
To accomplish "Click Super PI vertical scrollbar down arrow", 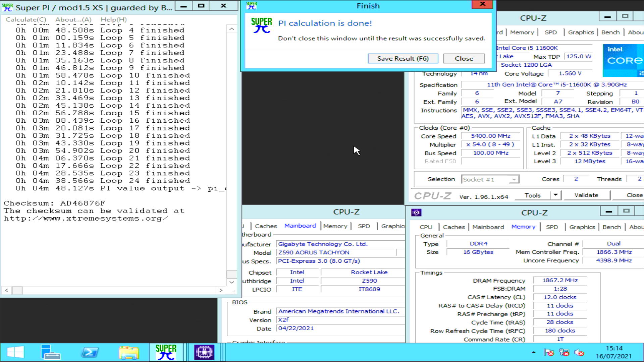I will (231, 282).
